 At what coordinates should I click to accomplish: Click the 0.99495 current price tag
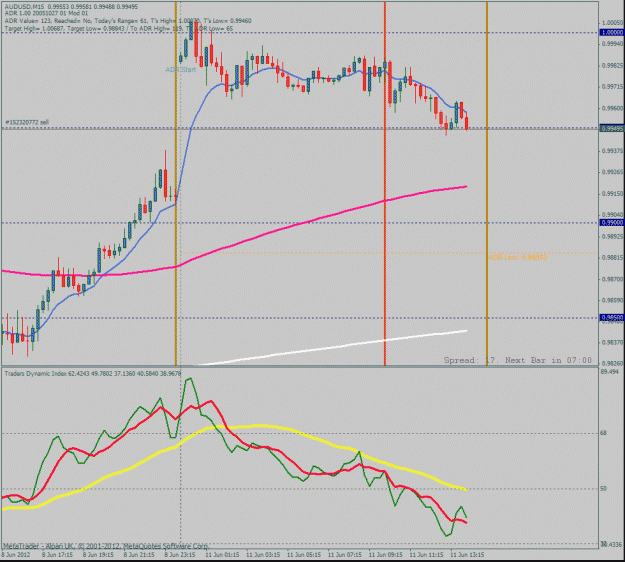pyautogui.click(x=612, y=128)
